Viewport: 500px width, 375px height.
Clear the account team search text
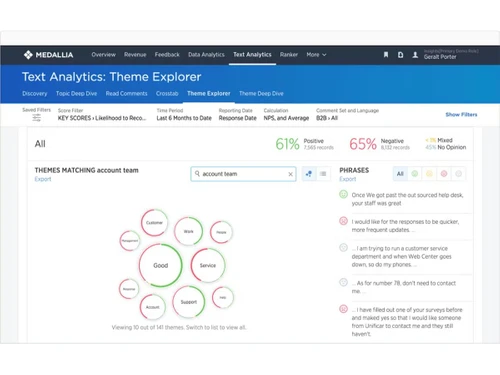[290, 174]
